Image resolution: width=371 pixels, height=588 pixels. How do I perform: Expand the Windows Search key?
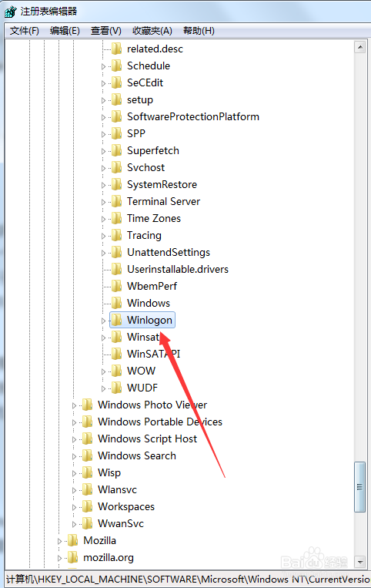[74, 456]
